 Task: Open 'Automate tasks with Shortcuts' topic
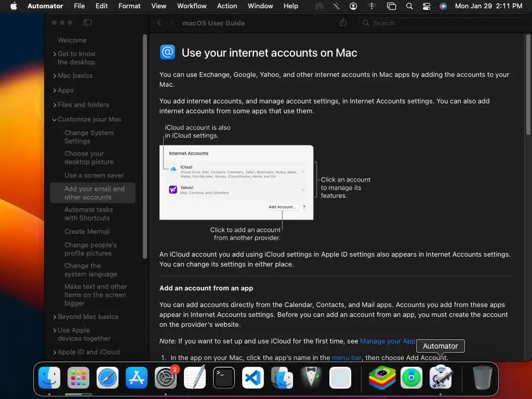tap(88, 214)
